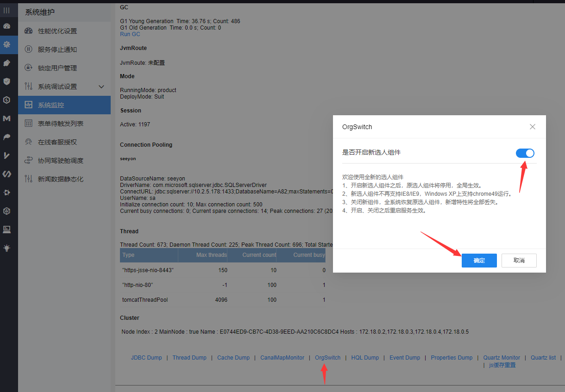Open the leaf-shaped sidebar icon
Image resolution: width=565 pixels, height=392 pixels.
coord(6,137)
